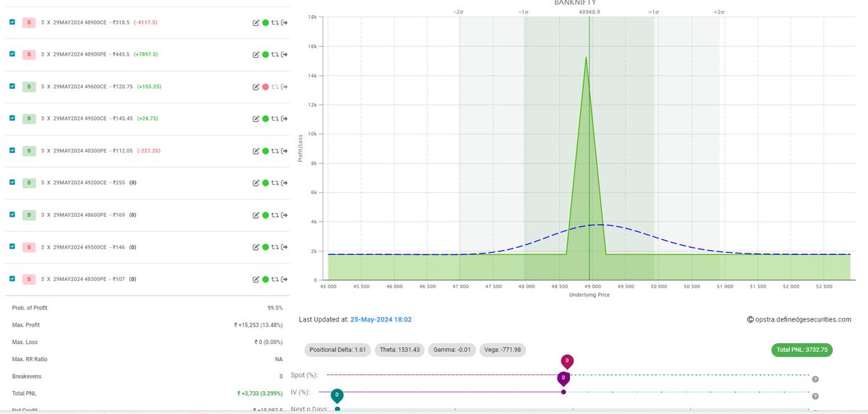Uncheck the 49500CE ₹145.45 leg checkbox
Viewport: 868px width, 414px height.
click(12, 118)
